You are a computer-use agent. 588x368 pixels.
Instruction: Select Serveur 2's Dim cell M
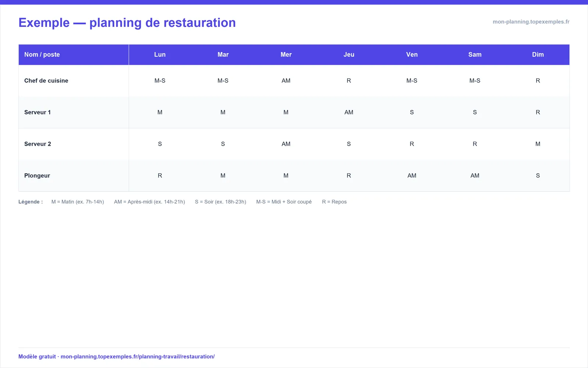point(538,144)
